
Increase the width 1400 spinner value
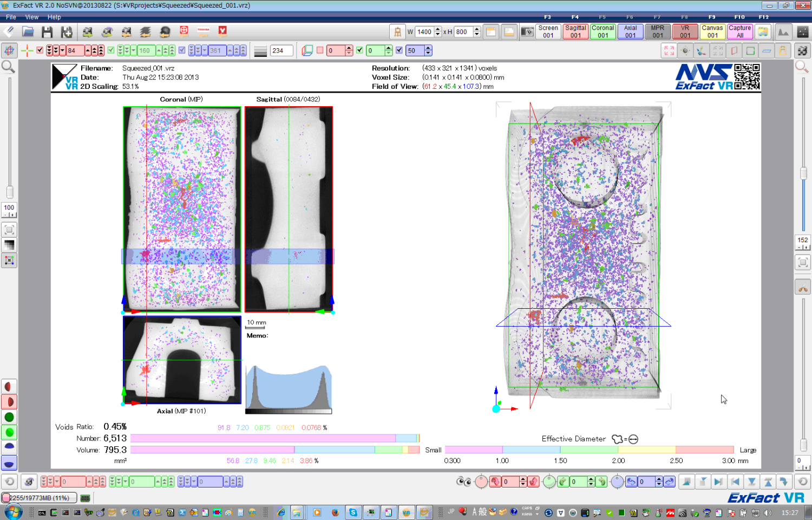(x=437, y=29)
